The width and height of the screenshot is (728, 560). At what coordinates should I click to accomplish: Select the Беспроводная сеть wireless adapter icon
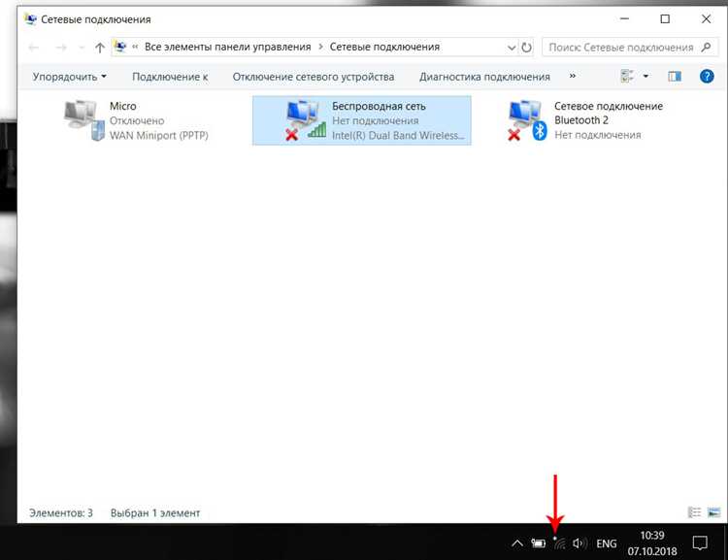coord(306,120)
